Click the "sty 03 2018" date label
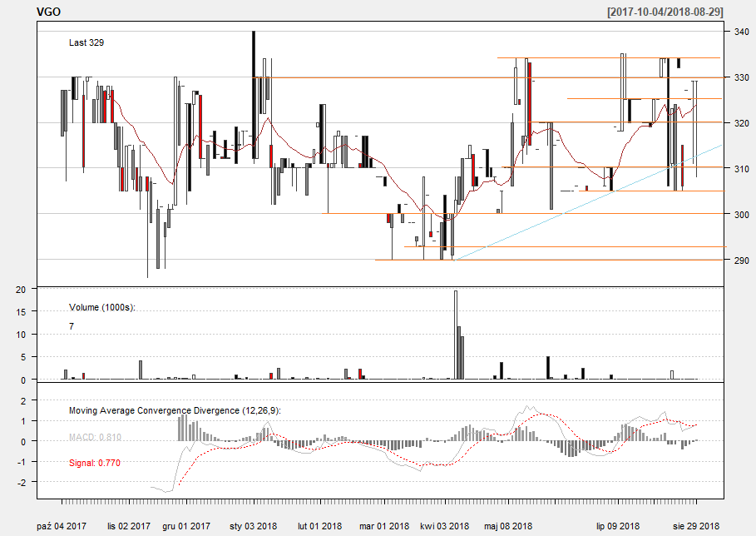Screen dimensions: 756x536 253,526
